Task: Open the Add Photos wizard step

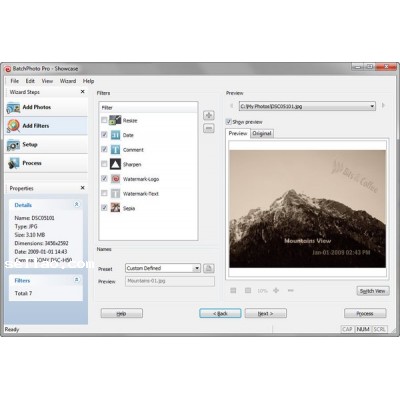Action: (46, 107)
